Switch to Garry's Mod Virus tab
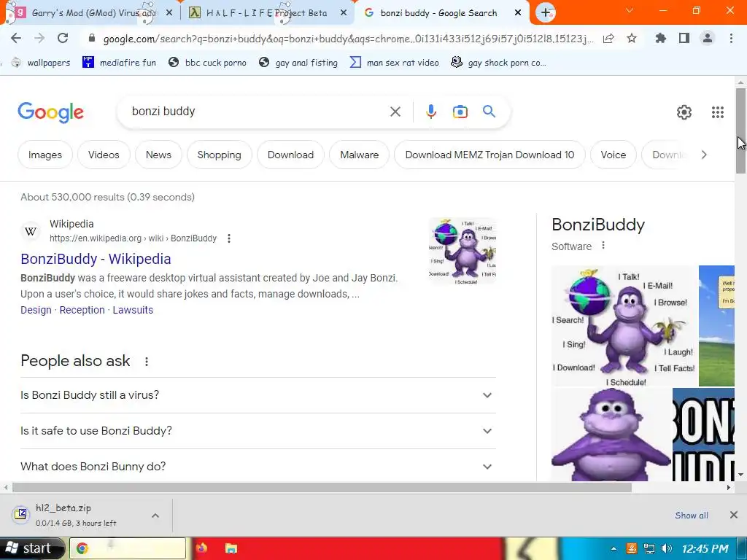 coord(90,13)
